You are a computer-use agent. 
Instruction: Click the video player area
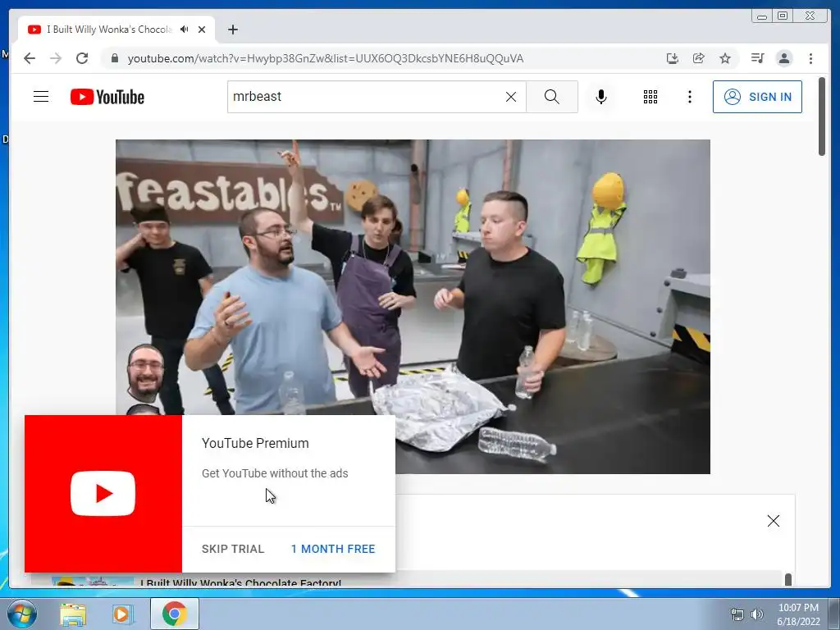click(413, 307)
